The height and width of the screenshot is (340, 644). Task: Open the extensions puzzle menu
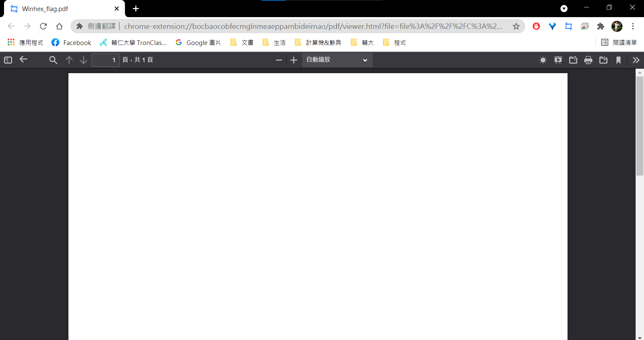601,26
